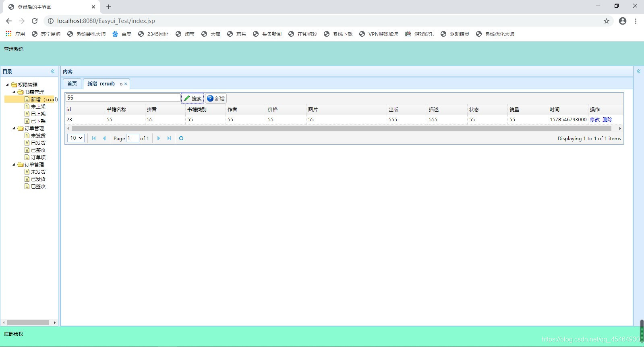The height and width of the screenshot is (347, 644).
Task: Click the 管理系统 header title
Action: (x=14, y=49)
